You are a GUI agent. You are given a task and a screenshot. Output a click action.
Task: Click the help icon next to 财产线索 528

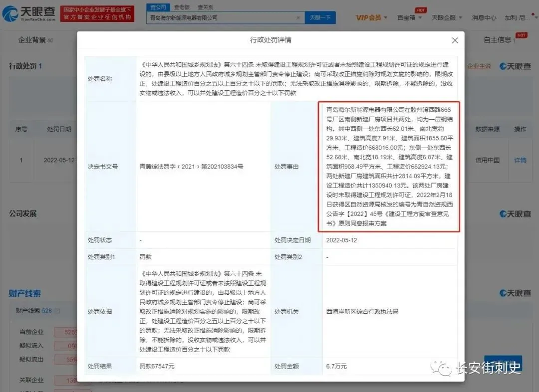[x=57, y=311]
